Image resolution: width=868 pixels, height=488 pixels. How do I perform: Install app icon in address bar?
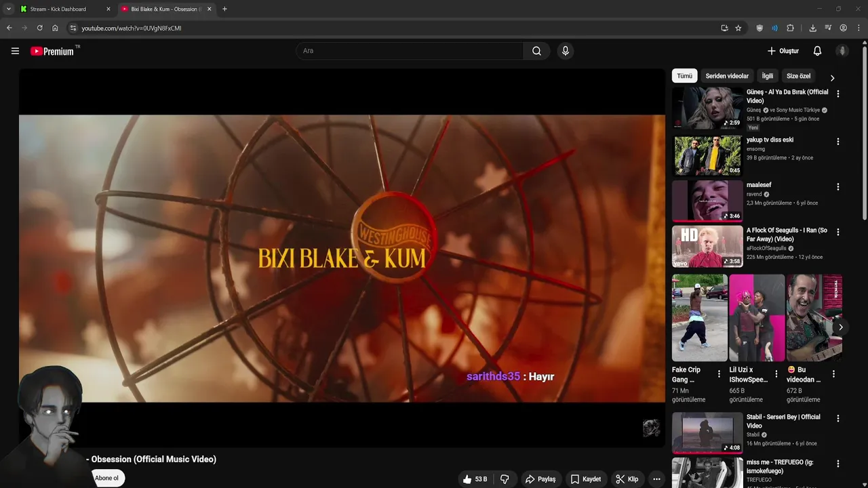click(x=724, y=28)
